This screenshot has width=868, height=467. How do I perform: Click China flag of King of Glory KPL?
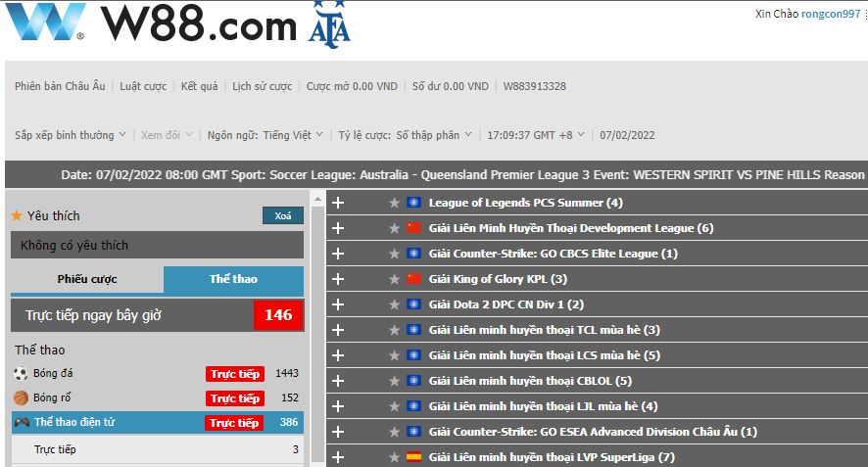click(x=413, y=279)
